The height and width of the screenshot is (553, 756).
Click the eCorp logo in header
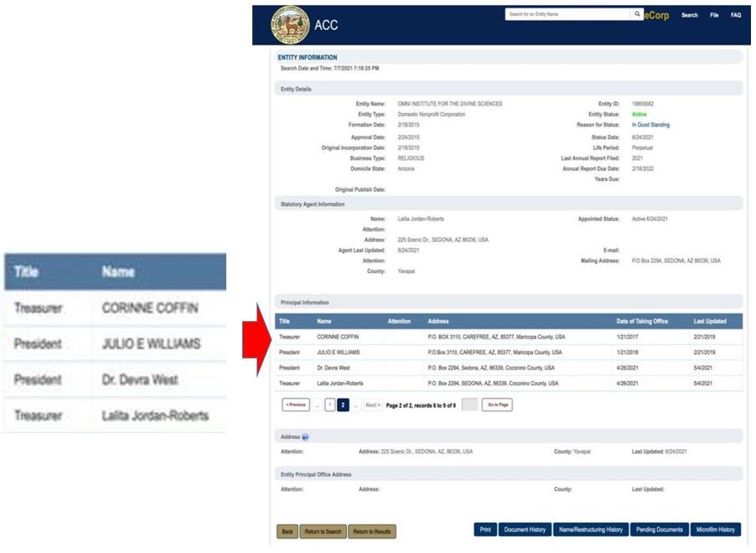657,16
